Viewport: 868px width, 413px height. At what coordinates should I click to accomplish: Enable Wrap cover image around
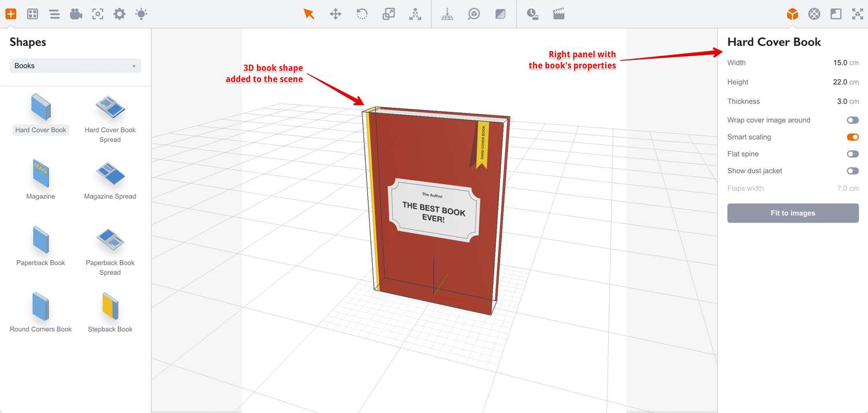[x=852, y=120]
